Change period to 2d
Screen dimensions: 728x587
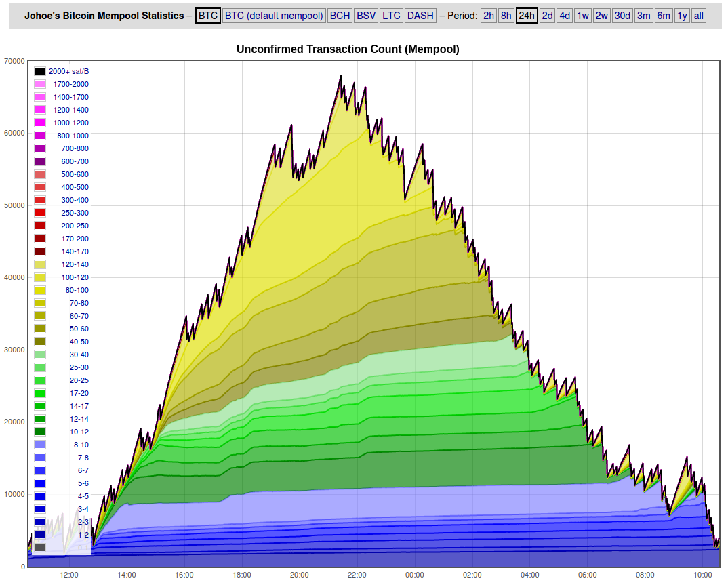click(x=548, y=16)
